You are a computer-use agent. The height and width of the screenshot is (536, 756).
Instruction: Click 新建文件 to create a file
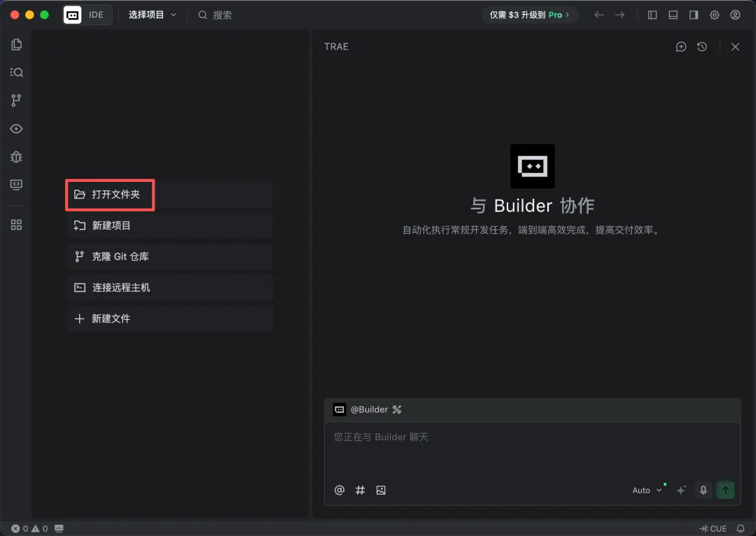171,318
